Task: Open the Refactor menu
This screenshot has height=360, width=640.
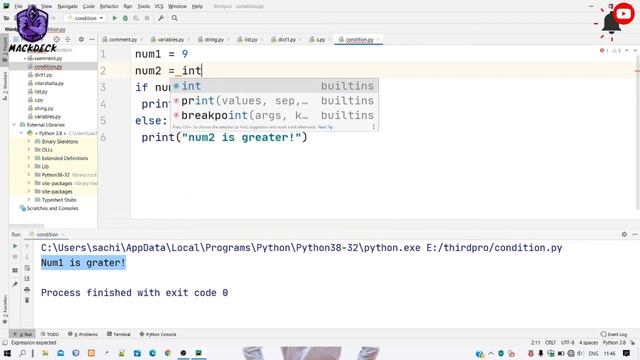Action: [109, 6]
